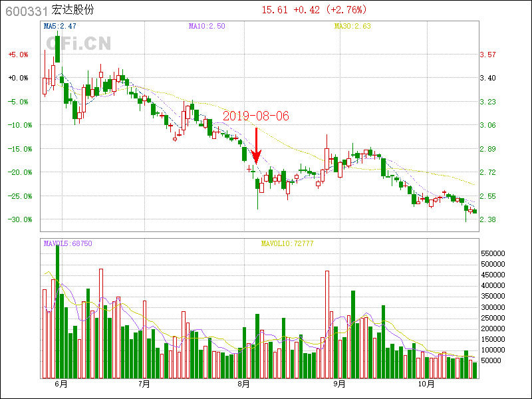Jump to 9月 on the time axis

click(340, 384)
